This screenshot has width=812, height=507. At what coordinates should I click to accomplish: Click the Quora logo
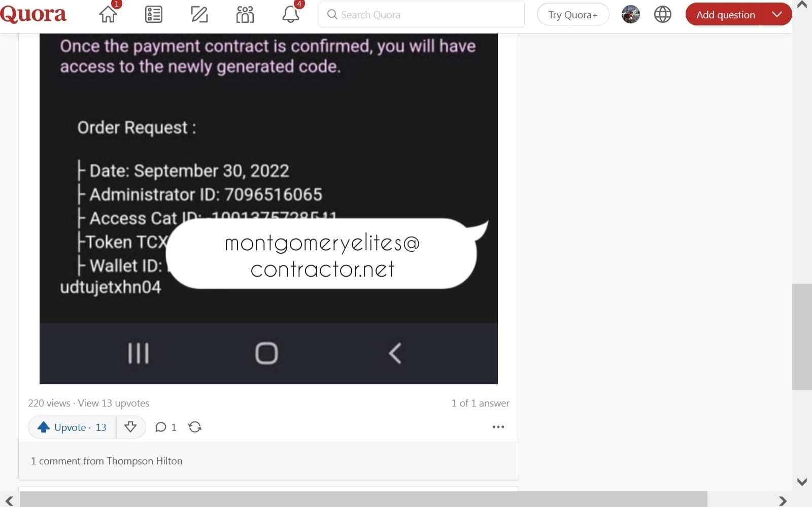[x=33, y=14]
